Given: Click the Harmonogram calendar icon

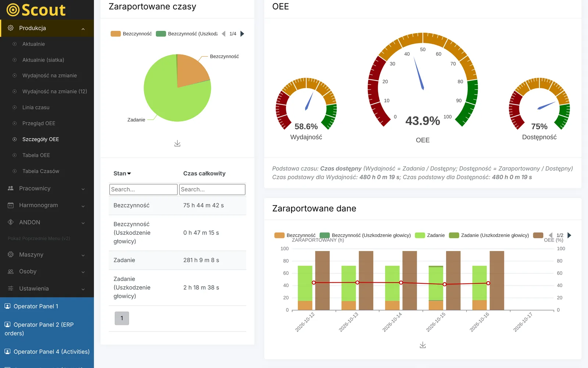Looking at the screenshot, I should pyautogui.click(x=11, y=205).
